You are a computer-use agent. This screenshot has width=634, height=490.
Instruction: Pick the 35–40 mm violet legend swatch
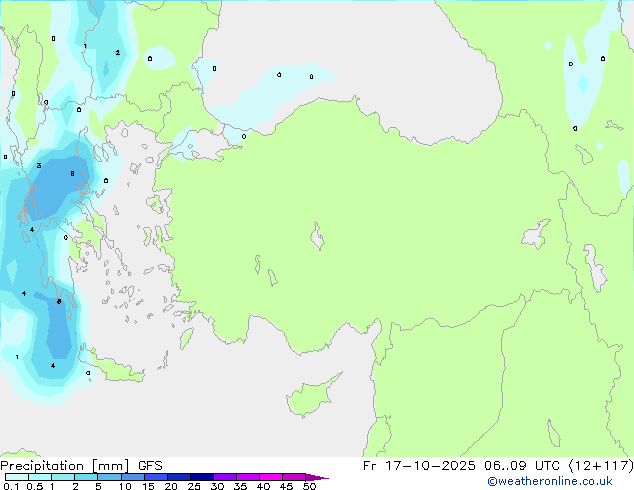(x=247, y=477)
